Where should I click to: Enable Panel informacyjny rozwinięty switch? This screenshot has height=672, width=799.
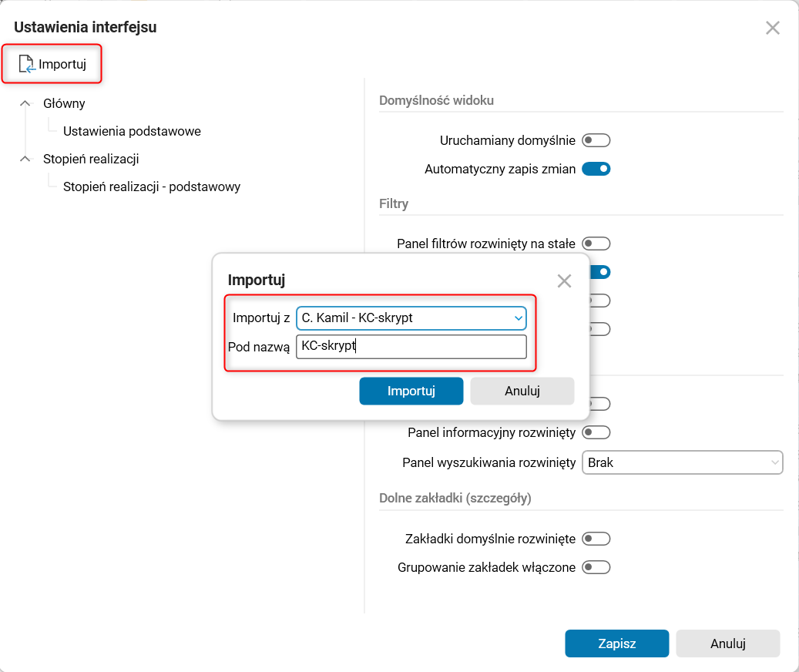tap(596, 432)
